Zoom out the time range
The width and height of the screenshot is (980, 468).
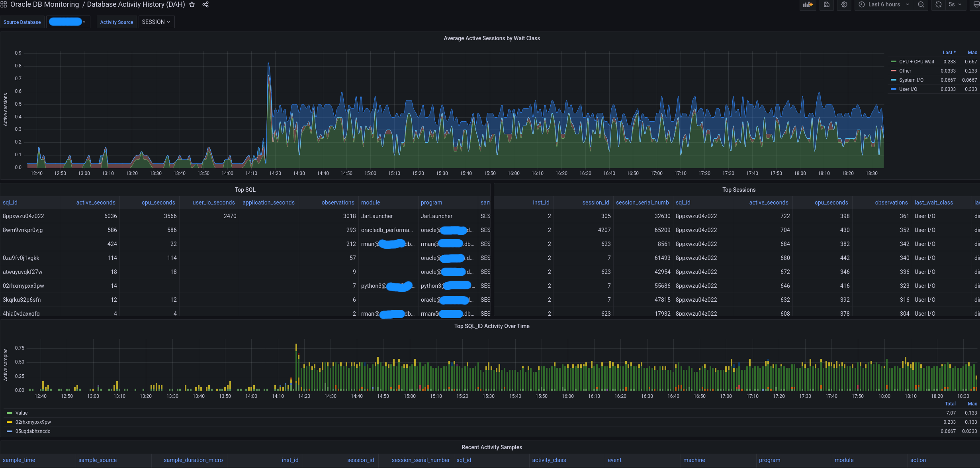coord(921,5)
